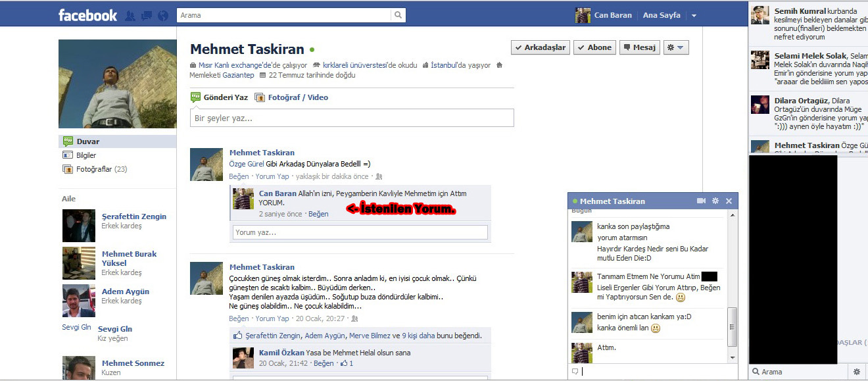Click Ana Sayfa link in top bar
Image resolution: width=868 pixels, height=381 pixels.
[x=661, y=15]
